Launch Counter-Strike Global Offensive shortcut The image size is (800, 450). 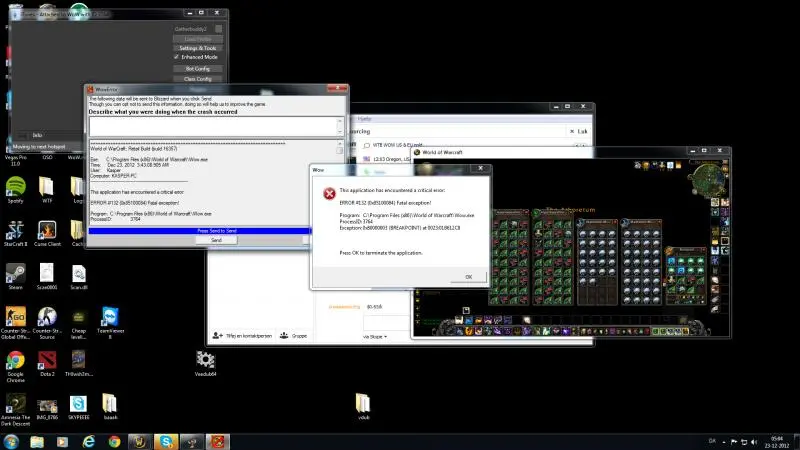15,322
